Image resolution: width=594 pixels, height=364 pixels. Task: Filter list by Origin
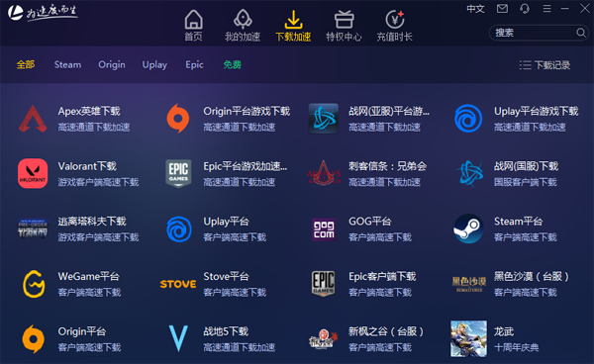(112, 64)
